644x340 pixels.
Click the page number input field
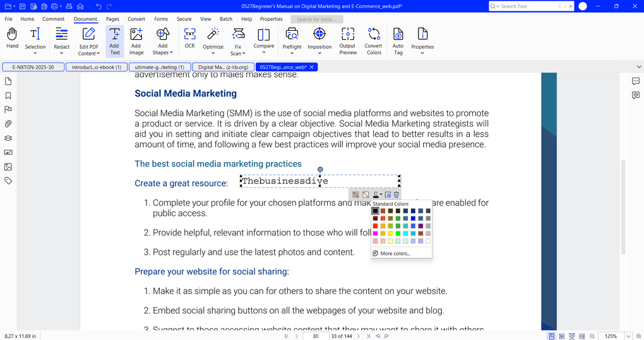pos(316,336)
